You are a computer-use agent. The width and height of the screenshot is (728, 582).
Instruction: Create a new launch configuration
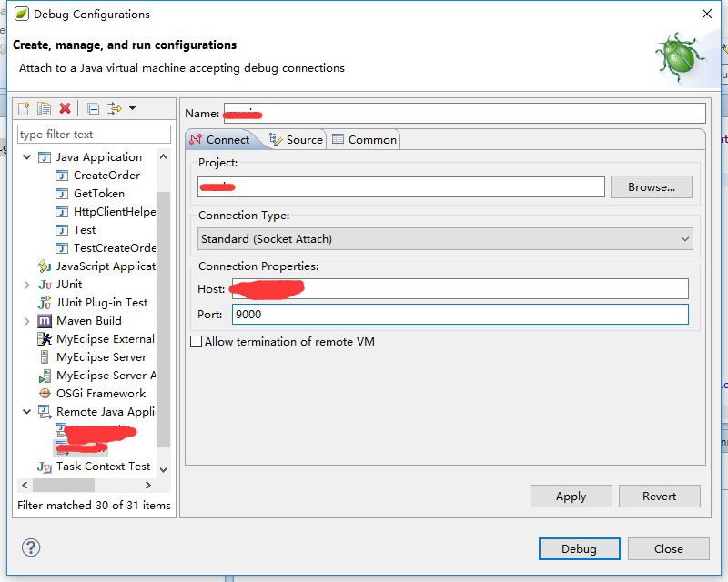click(24, 108)
